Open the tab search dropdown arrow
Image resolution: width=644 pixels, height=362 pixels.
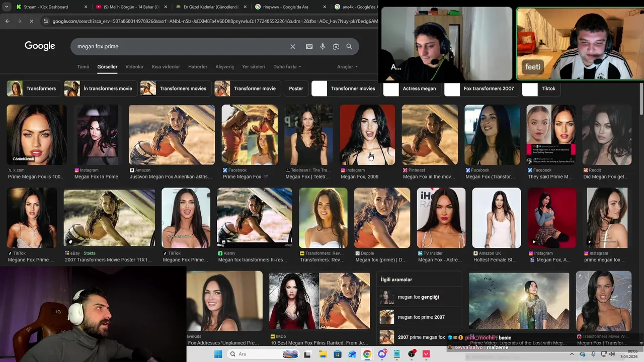click(x=7, y=7)
